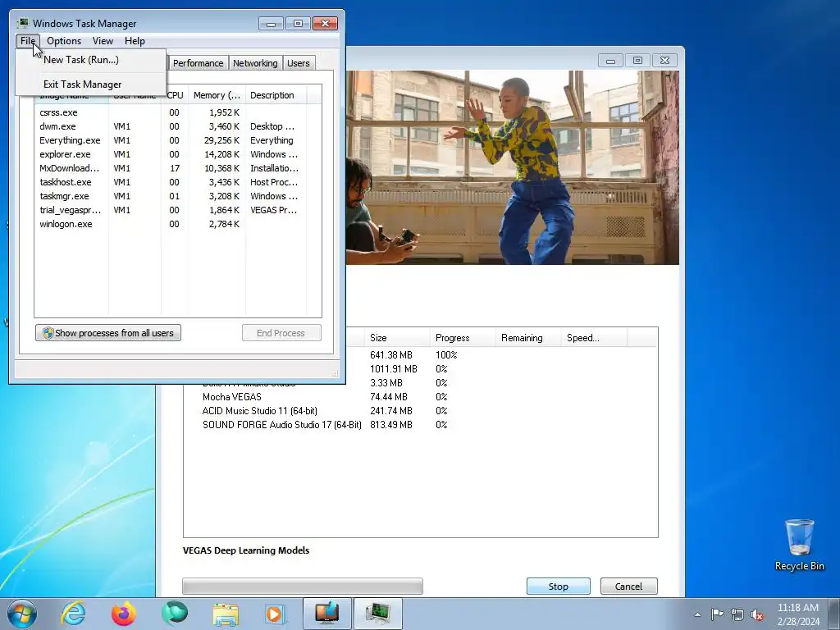Viewport: 840px width, 630px height.
Task: Open the teal sphere app in taskbar
Action: [175, 614]
